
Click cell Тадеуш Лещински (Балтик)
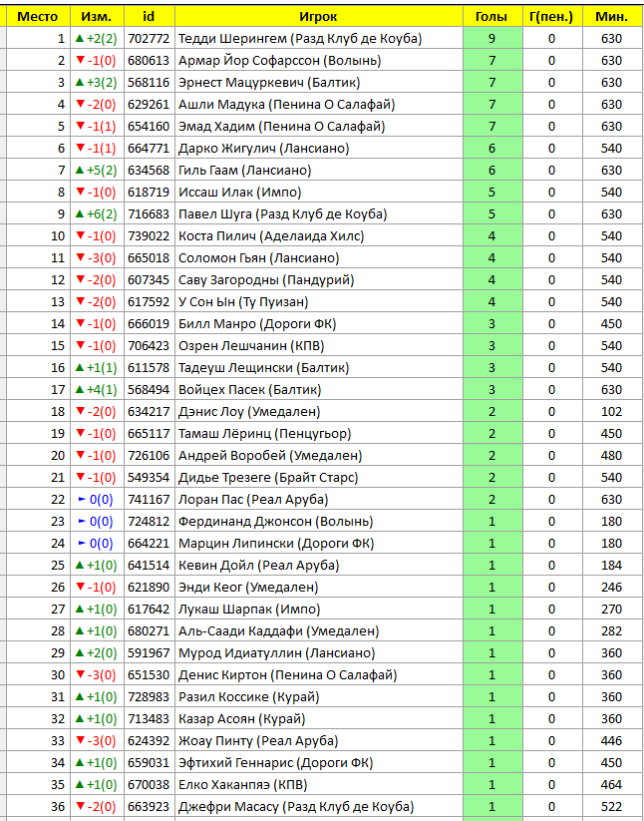tap(319, 368)
